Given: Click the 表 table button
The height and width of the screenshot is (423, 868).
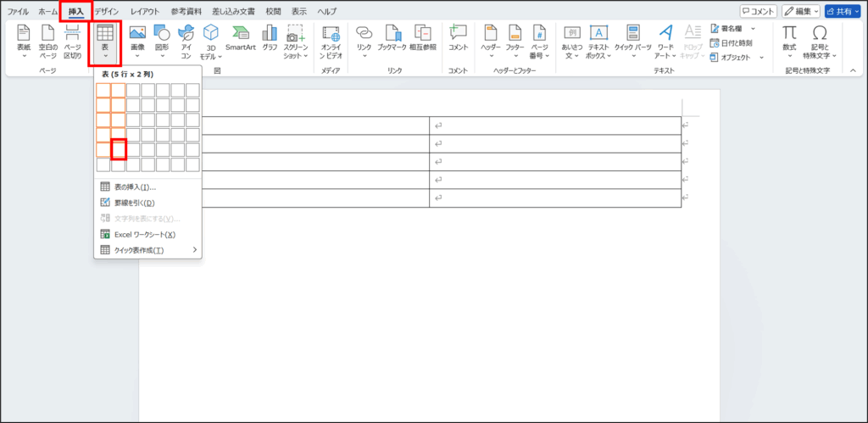Looking at the screenshot, I should click(x=104, y=42).
